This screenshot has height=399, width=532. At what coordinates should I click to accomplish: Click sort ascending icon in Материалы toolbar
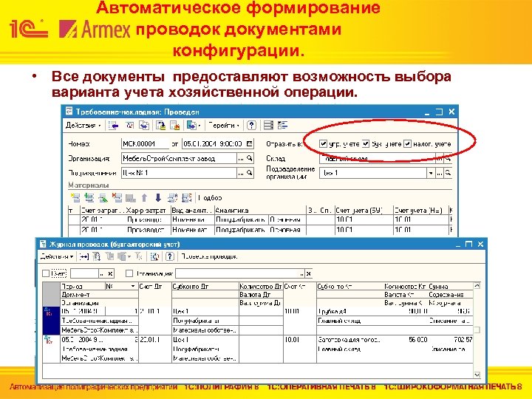coord(173,197)
